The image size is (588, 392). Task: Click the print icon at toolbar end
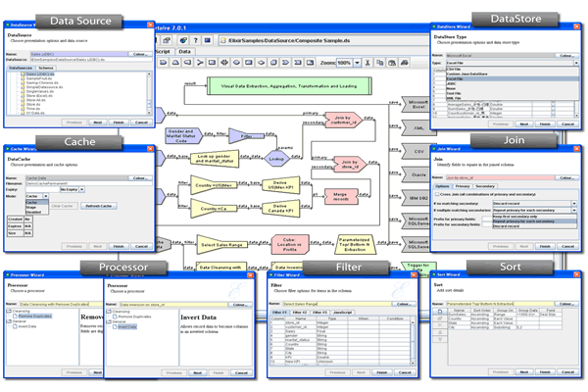click(x=404, y=63)
